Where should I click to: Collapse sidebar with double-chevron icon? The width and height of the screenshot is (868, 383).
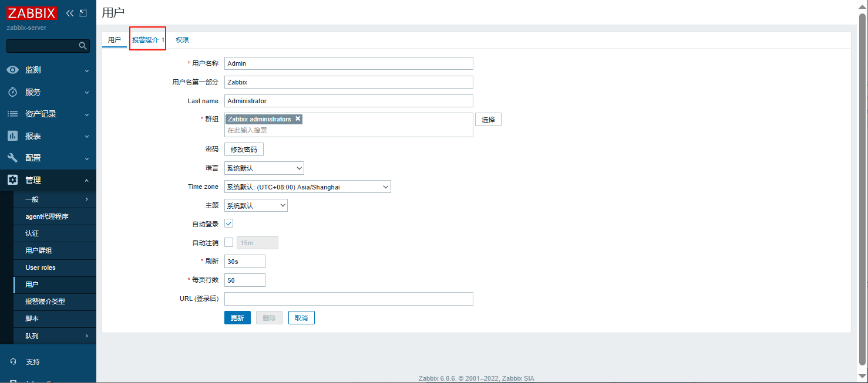click(x=70, y=13)
